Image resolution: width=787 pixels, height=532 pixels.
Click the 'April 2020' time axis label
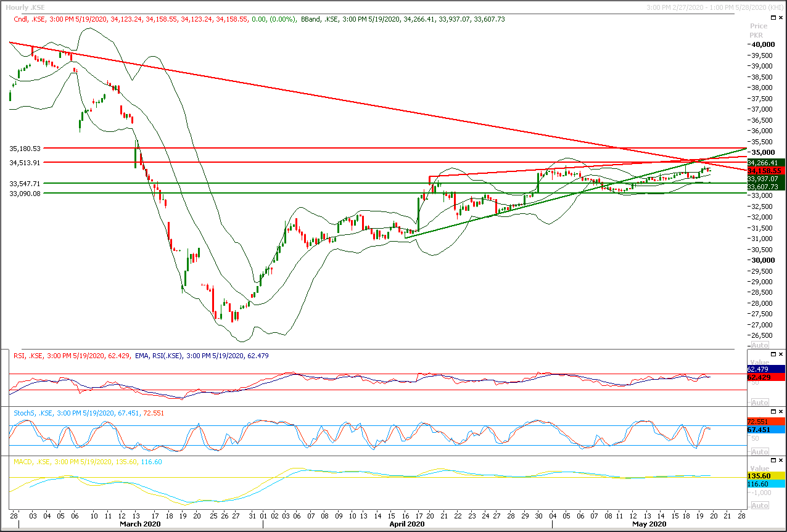click(x=408, y=524)
